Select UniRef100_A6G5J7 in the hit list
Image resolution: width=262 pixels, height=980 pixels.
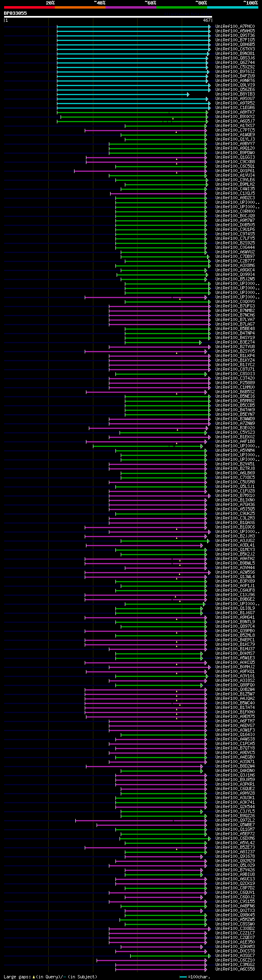tap(235, 121)
